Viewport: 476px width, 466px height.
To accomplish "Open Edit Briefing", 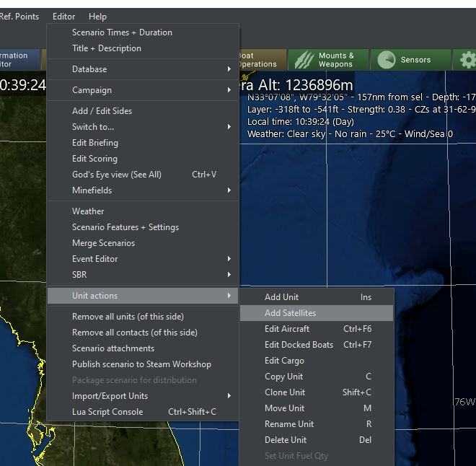I will coord(143,143).
